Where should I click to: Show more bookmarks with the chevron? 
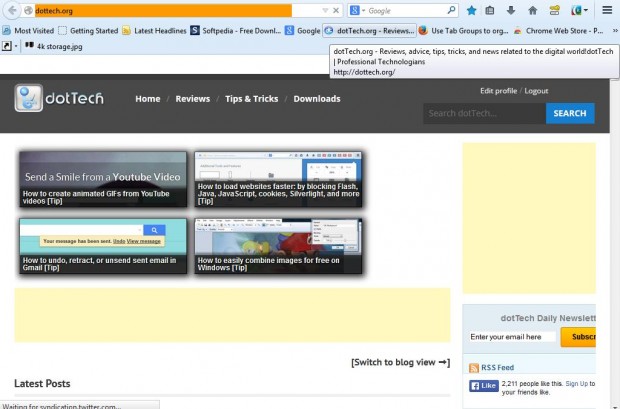pos(615,30)
